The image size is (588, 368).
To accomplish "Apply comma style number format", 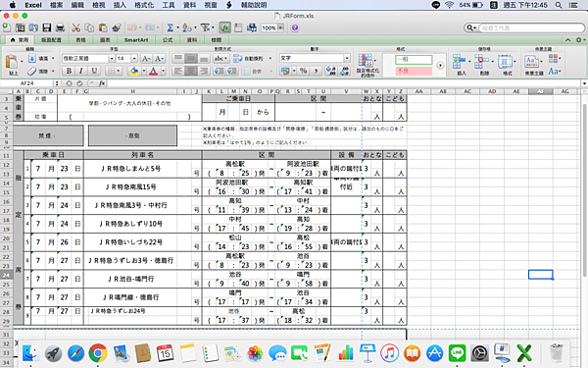I will click(x=317, y=71).
